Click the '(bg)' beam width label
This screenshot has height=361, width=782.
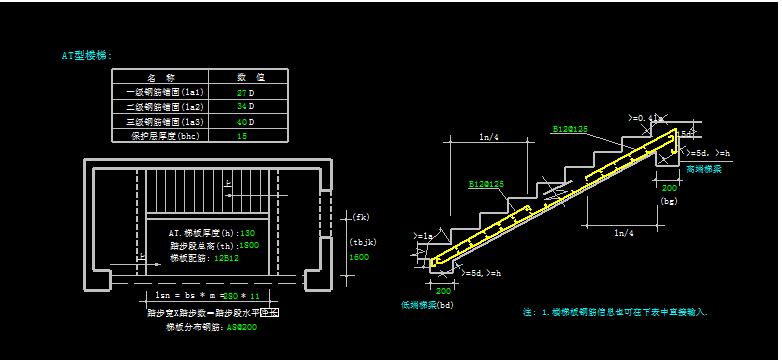coord(669,201)
